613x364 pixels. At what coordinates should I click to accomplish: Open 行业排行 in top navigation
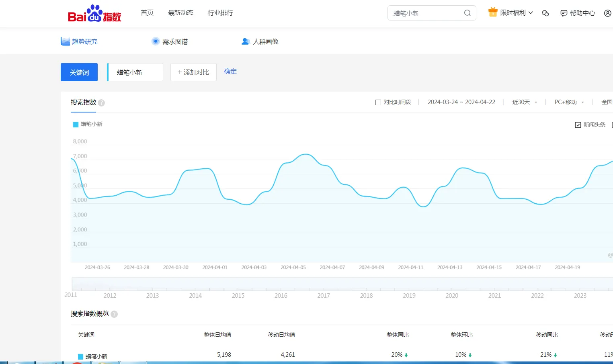pos(220,13)
